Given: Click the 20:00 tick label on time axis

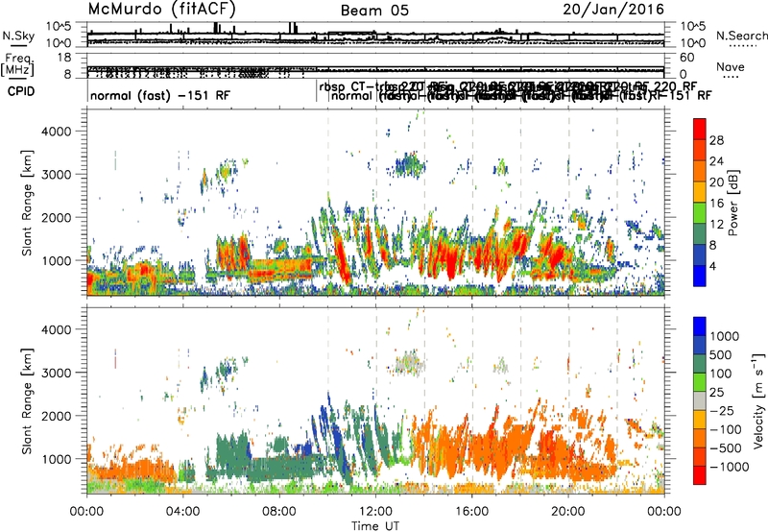Looking at the screenshot, I should click(x=568, y=512).
